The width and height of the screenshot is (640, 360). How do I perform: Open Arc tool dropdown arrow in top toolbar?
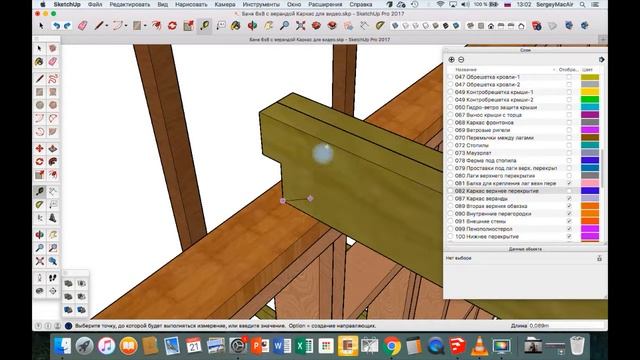click(x=126, y=26)
